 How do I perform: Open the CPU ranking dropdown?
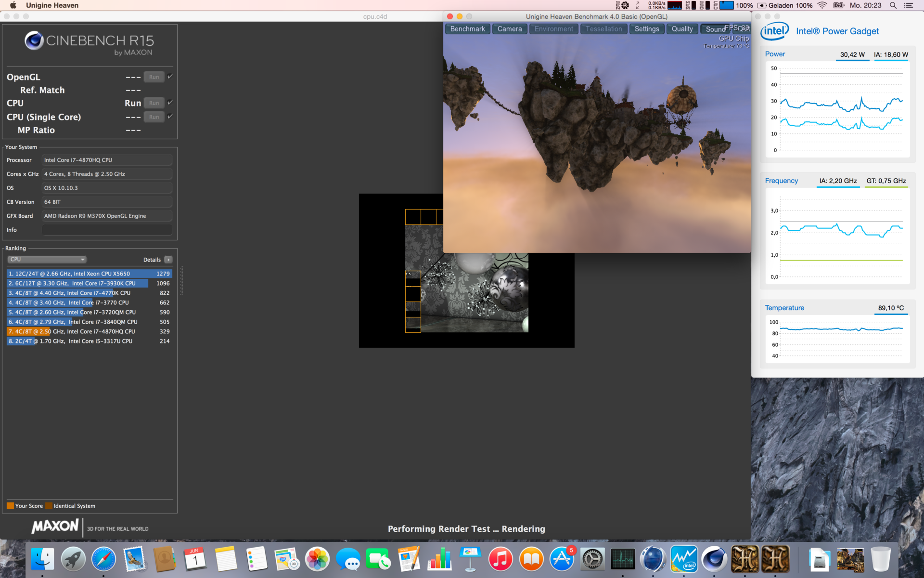point(47,259)
